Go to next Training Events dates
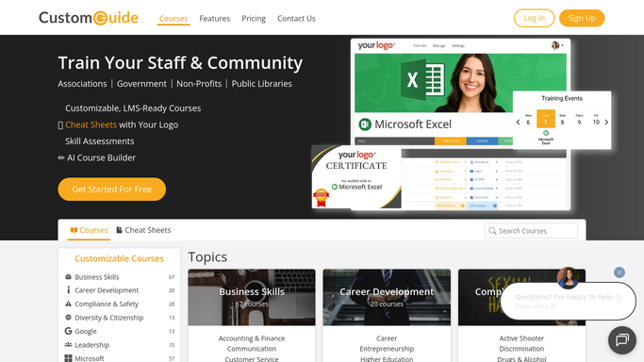This screenshot has height=362, width=644. (606, 123)
